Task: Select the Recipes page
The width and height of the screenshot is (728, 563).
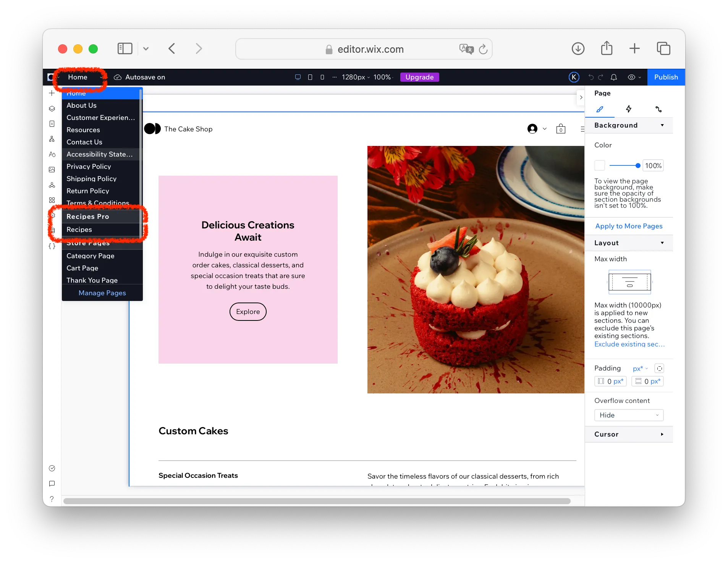Action: point(101,230)
